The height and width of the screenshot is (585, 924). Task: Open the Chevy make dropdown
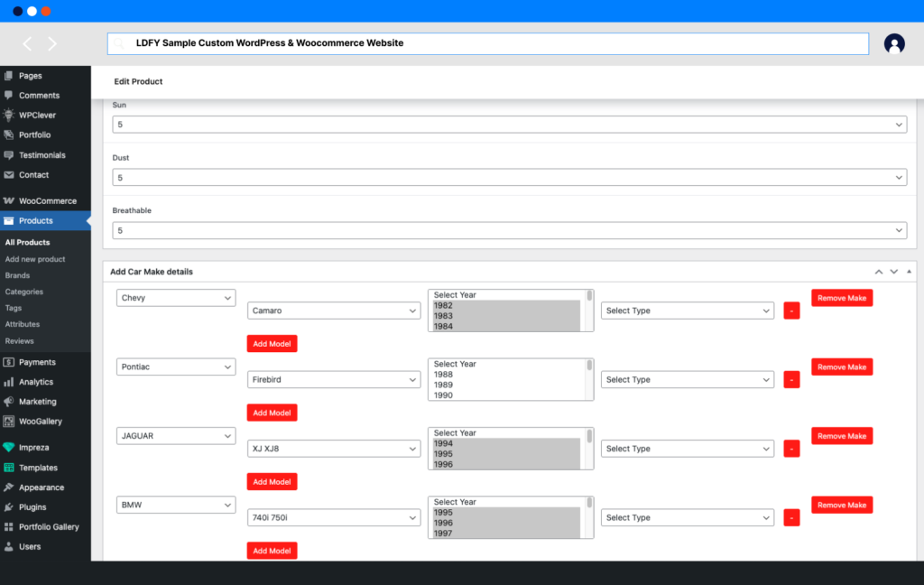coord(176,298)
